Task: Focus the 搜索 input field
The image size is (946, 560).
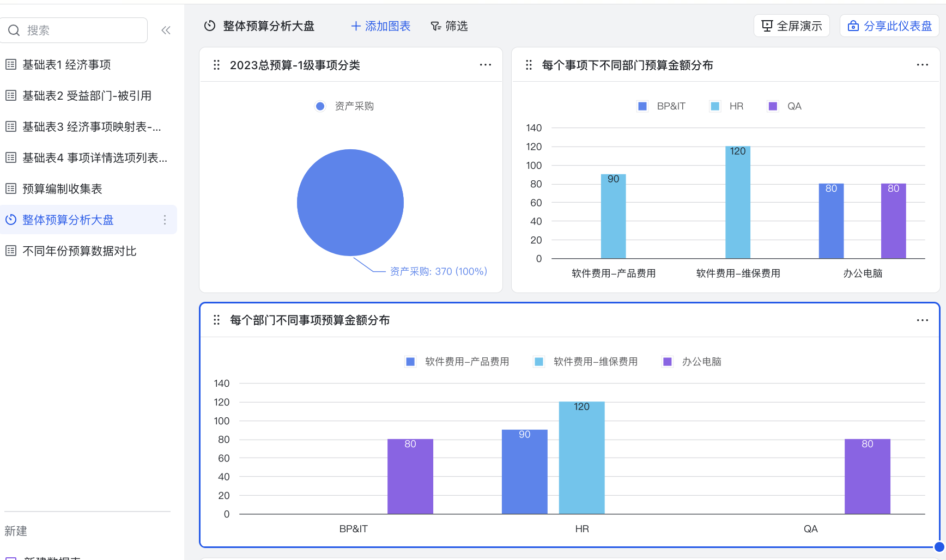Action: 74,31
